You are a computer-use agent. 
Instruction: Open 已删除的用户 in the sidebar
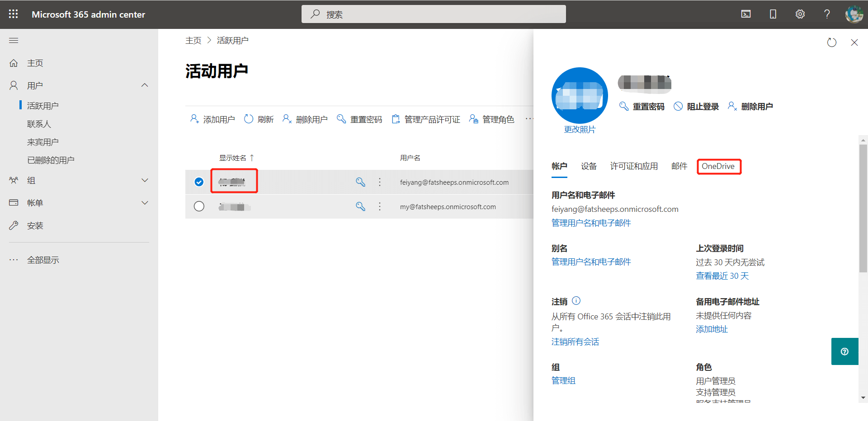point(51,160)
